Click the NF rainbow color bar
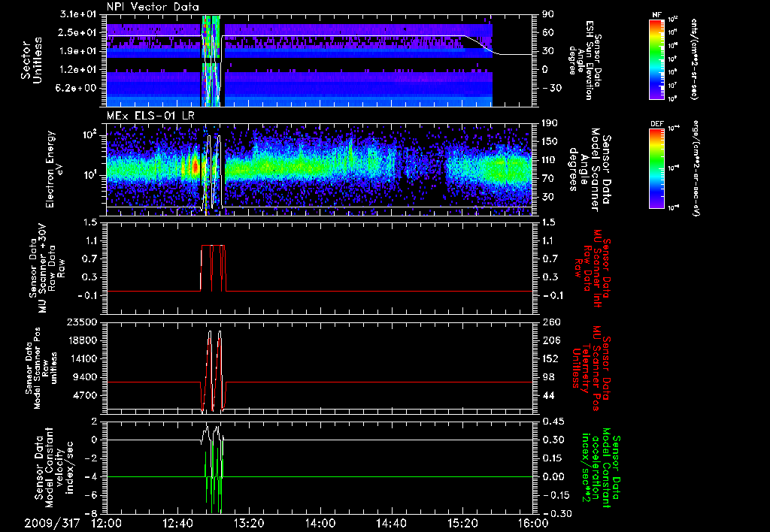 [656, 59]
